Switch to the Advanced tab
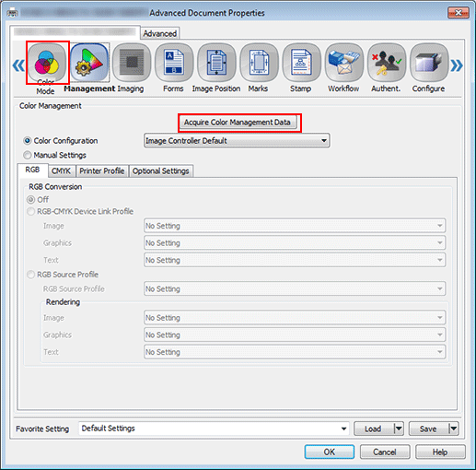Screen dimensions: 476x470 point(160,33)
